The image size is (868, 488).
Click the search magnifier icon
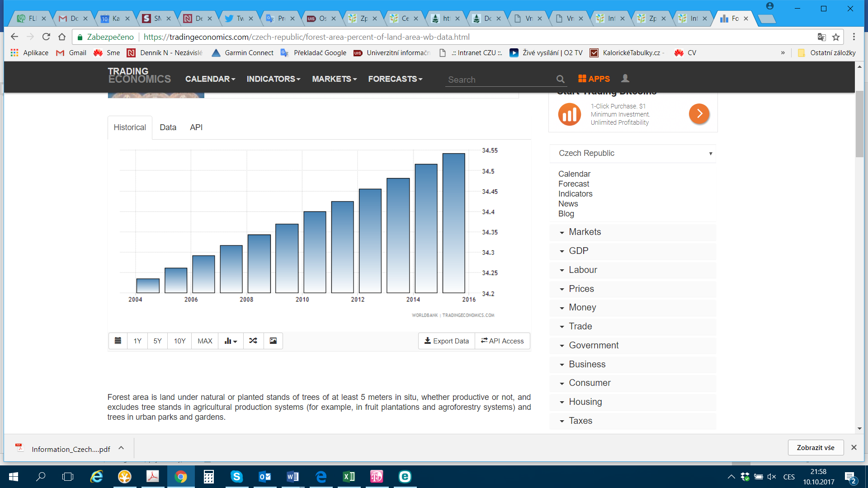pos(560,79)
